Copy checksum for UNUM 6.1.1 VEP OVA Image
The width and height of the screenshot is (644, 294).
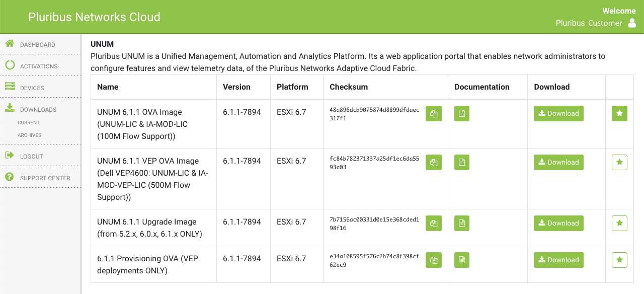coord(434,162)
